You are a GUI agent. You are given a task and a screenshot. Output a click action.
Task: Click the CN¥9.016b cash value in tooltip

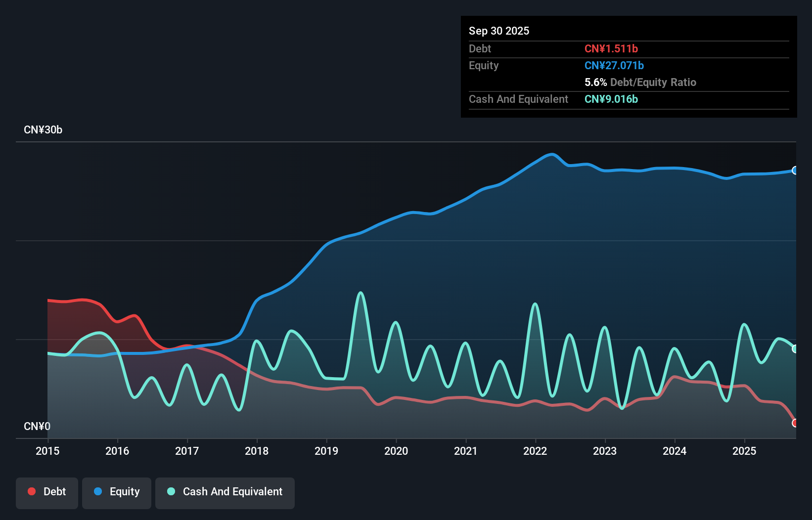[611, 99]
